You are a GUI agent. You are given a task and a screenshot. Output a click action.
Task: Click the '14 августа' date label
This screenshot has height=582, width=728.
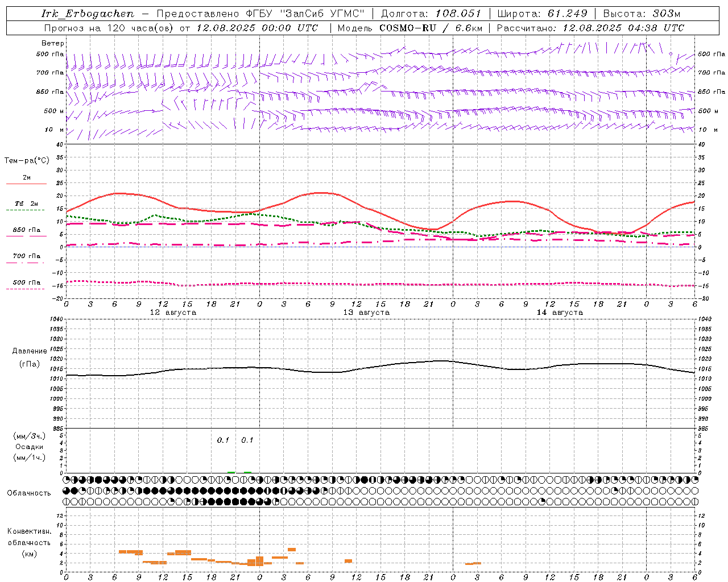click(x=560, y=313)
